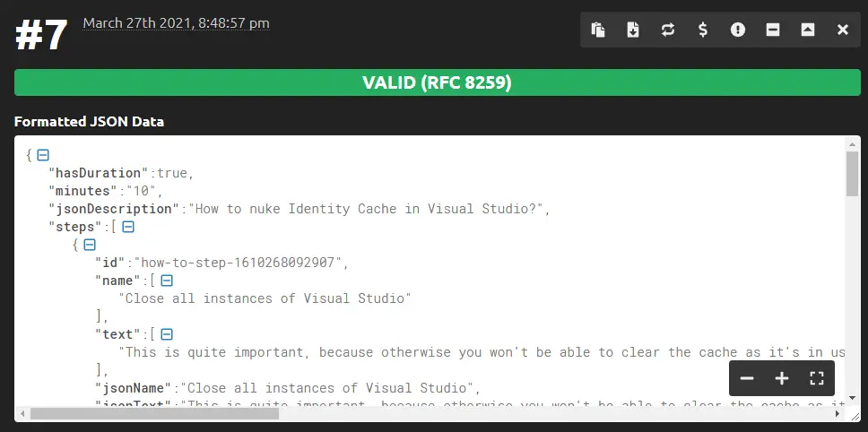Click the minus square icon in toolbar
The image size is (868, 432).
coord(773,30)
